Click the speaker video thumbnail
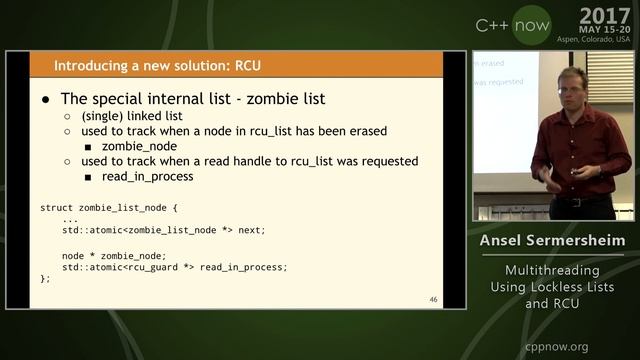This screenshot has height=360, width=640. coord(553,136)
